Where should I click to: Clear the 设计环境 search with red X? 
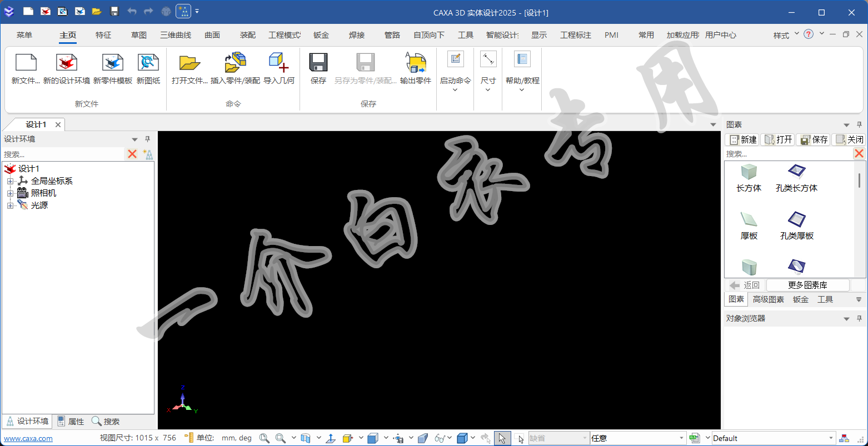coord(132,154)
